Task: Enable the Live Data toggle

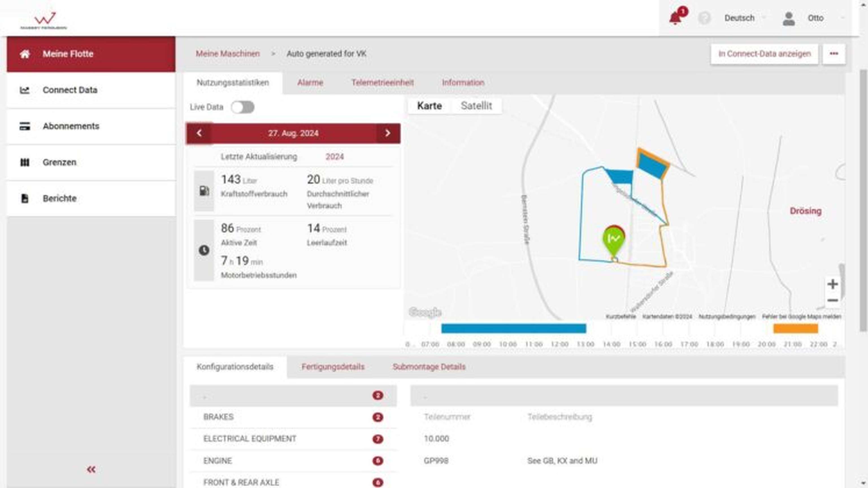Action: coord(243,107)
